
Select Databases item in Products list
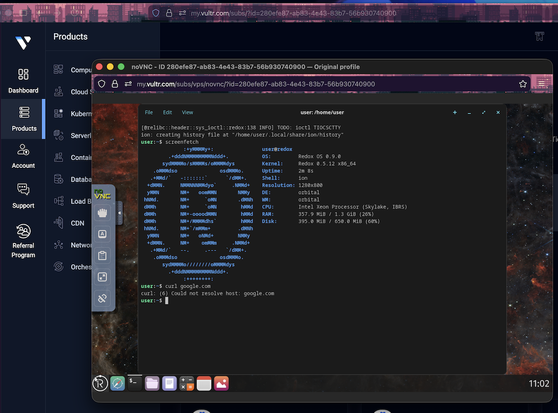coord(73,179)
